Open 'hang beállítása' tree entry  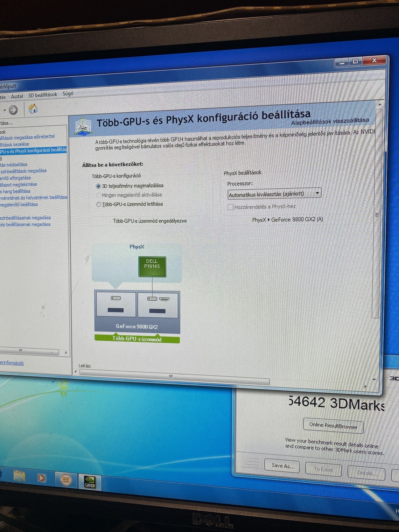15,191
